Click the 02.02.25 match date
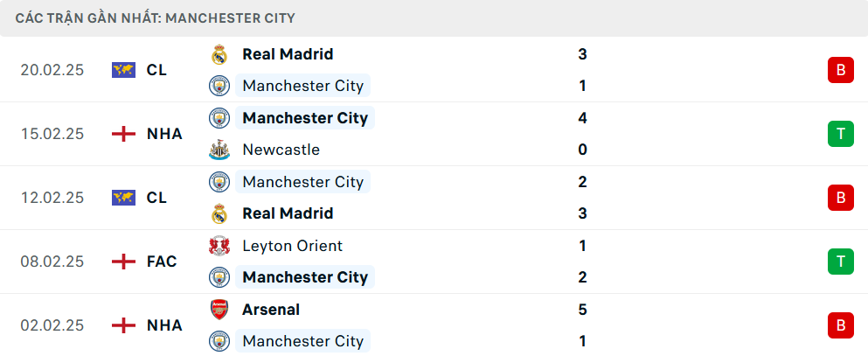868x356 pixels. click(52, 325)
